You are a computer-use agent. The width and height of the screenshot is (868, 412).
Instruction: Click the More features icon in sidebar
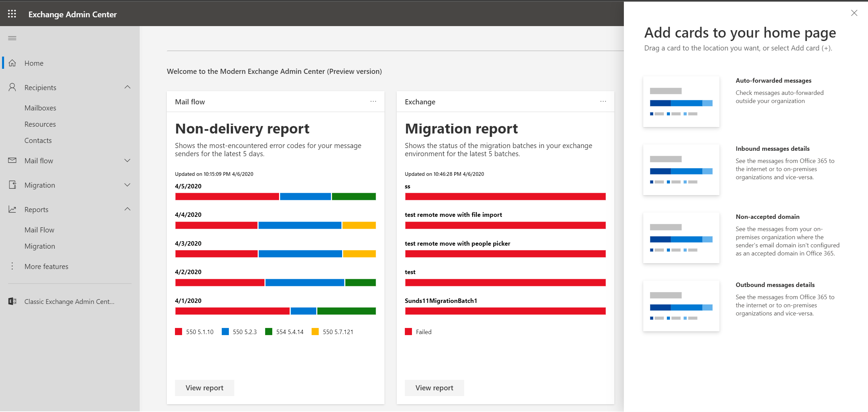[12, 266]
